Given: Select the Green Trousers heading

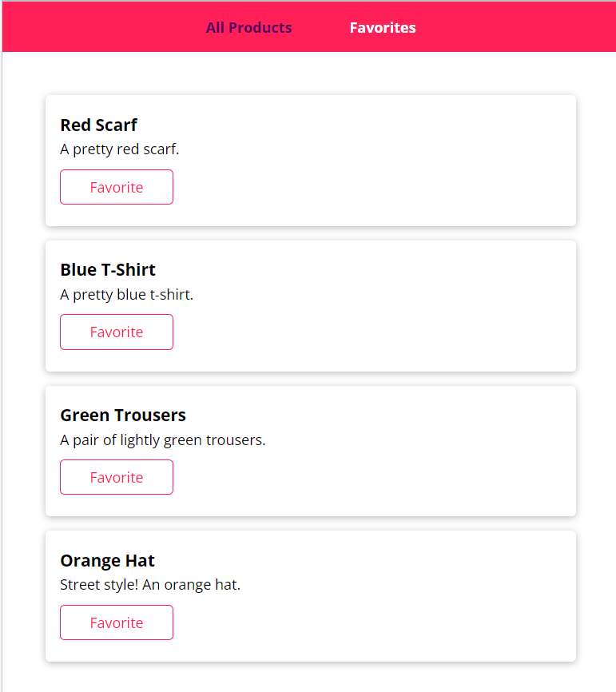Looking at the screenshot, I should [x=123, y=415].
